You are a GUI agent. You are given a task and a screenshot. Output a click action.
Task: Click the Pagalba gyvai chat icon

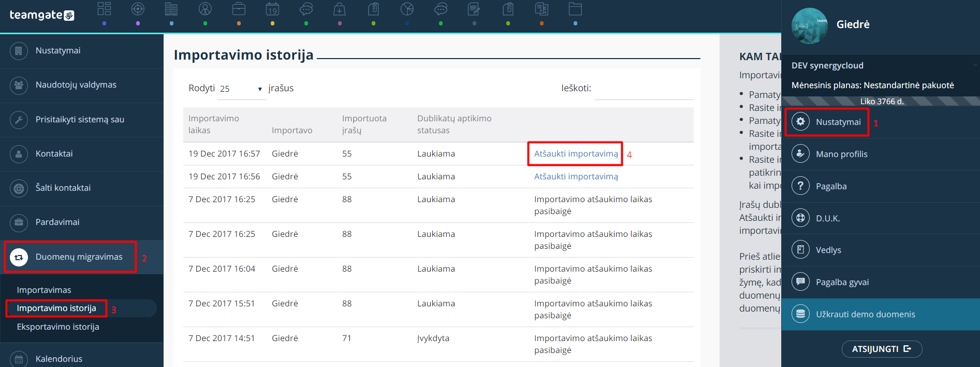pos(800,282)
